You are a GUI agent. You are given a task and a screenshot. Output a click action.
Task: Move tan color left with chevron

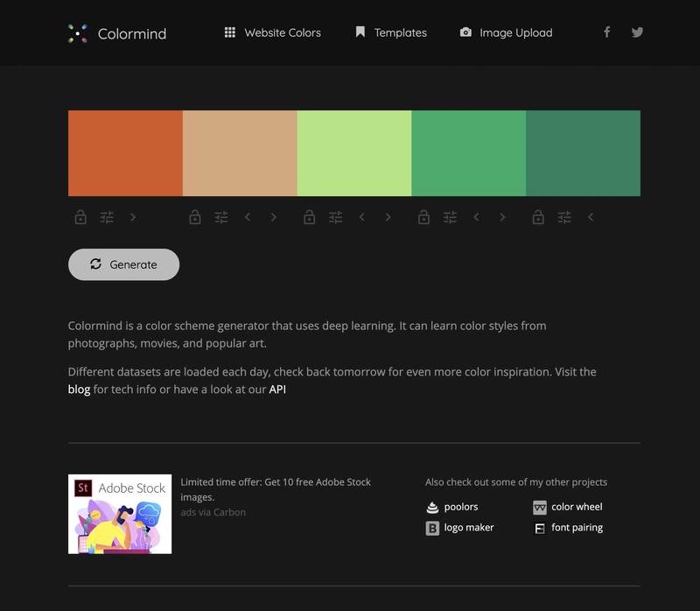coord(248,217)
